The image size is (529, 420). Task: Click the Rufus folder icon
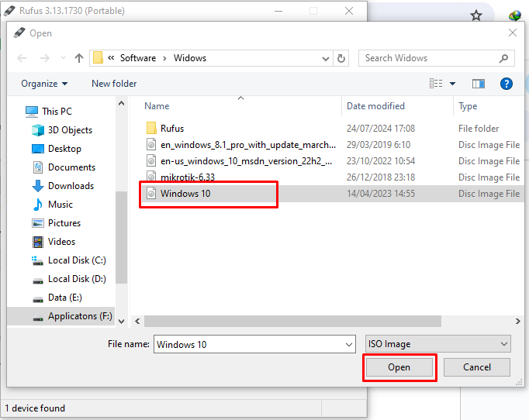point(151,128)
